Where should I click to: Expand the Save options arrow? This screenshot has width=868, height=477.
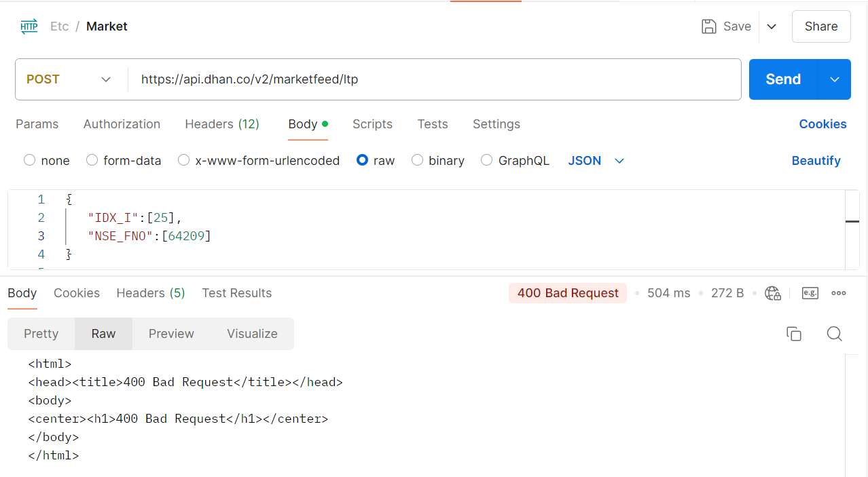point(772,26)
